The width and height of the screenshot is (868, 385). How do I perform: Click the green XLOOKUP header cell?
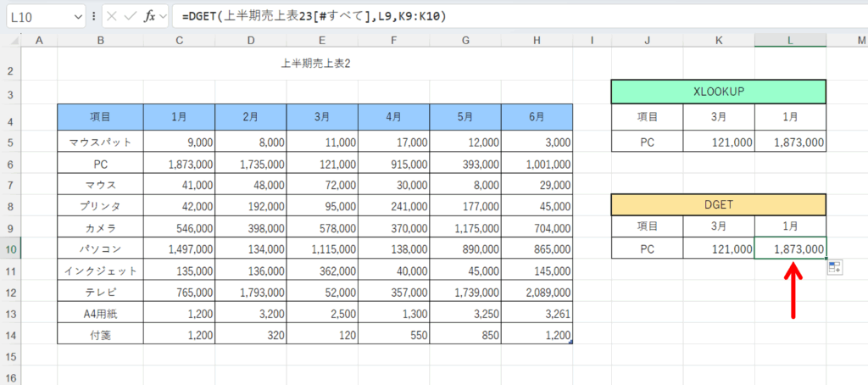click(718, 92)
